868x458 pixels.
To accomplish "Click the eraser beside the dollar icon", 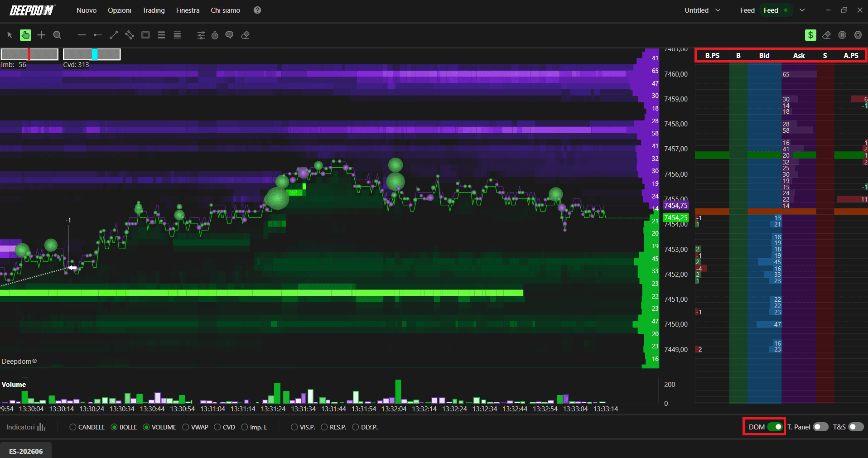I will [x=826, y=35].
